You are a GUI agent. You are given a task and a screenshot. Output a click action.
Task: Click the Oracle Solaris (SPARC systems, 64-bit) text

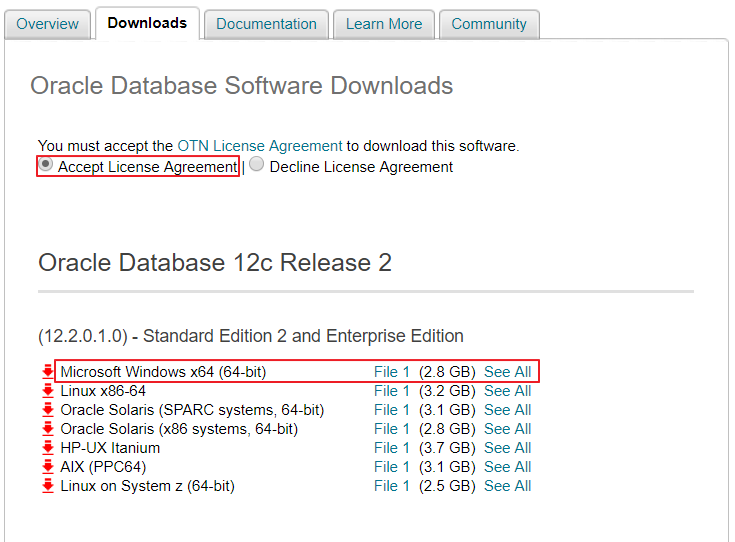tap(192, 410)
